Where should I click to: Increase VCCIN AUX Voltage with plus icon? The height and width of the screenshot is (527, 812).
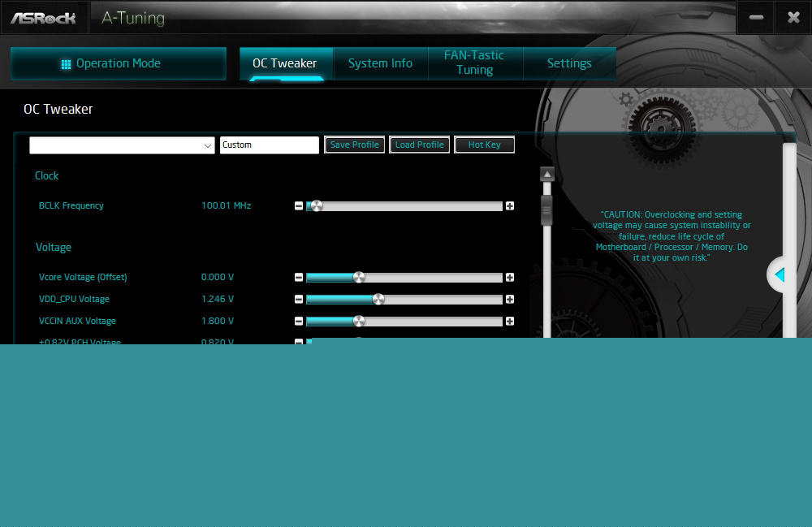click(x=510, y=322)
